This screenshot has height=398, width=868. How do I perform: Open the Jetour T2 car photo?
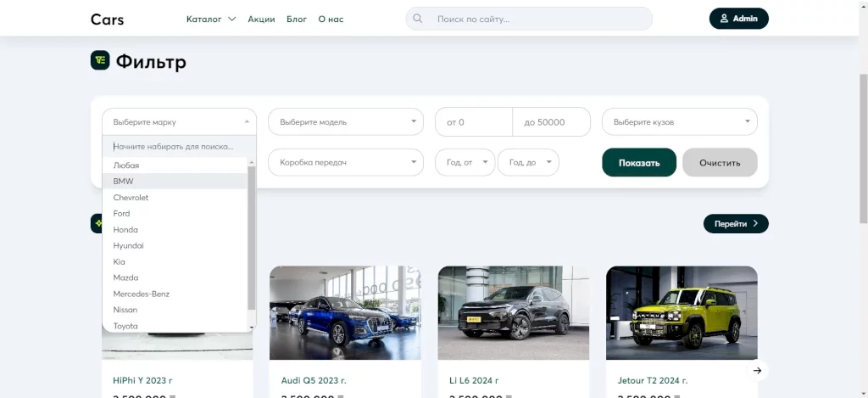click(682, 312)
